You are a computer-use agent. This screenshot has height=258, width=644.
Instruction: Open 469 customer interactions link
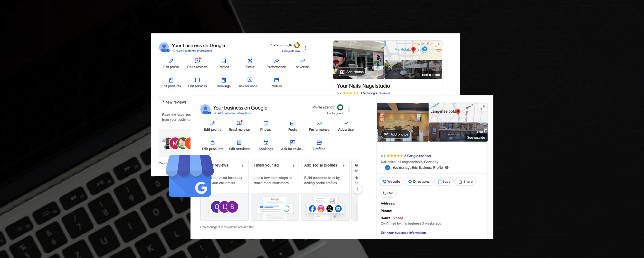[x=235, y=113]
